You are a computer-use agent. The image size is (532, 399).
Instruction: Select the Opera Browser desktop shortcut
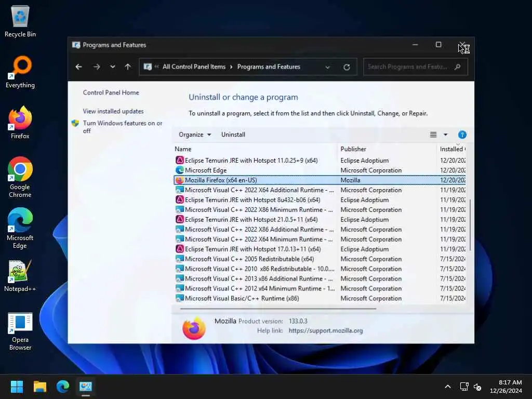tap(20, 331)
